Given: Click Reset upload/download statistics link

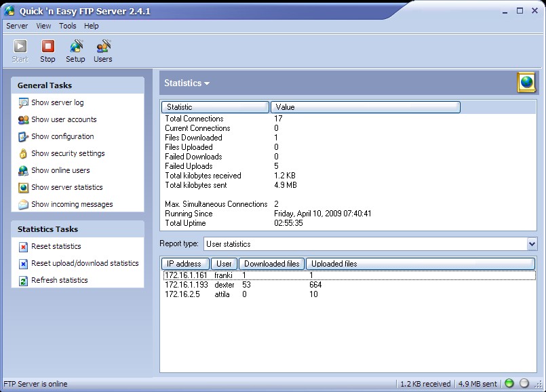Looking at the screenshot, I should click(x=85, y=263).
